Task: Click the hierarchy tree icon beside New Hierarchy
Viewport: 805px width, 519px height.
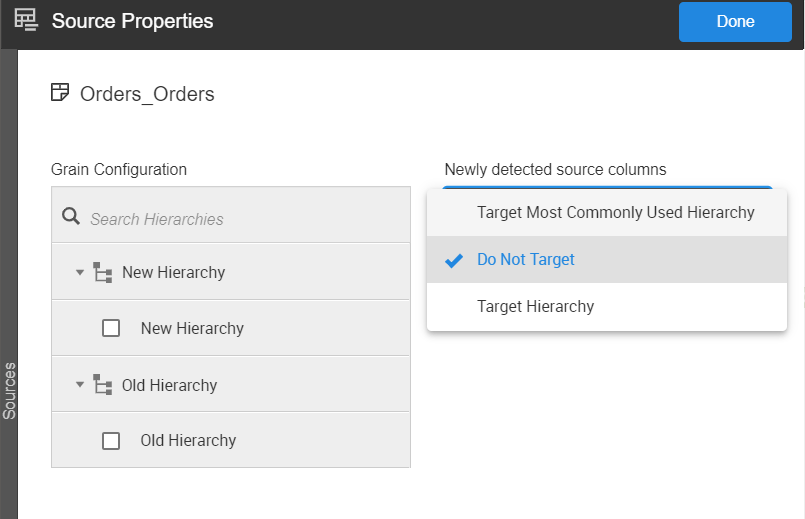Action: pos(102,272)
